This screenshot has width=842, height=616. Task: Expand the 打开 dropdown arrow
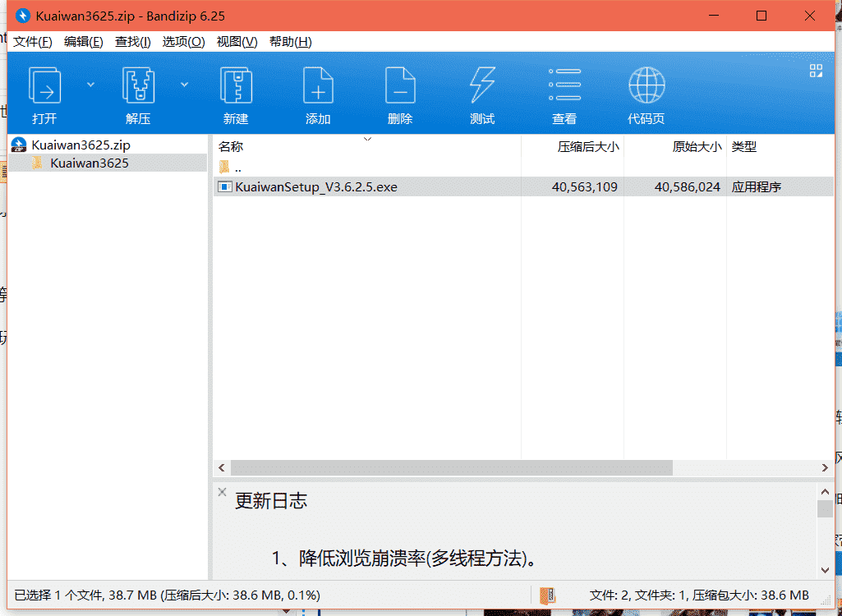[x=90, y=85]
